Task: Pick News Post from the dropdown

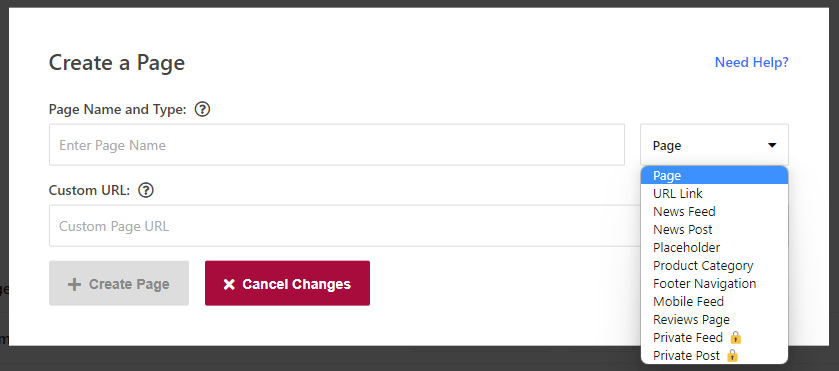Action: click(x=714, y=230)
